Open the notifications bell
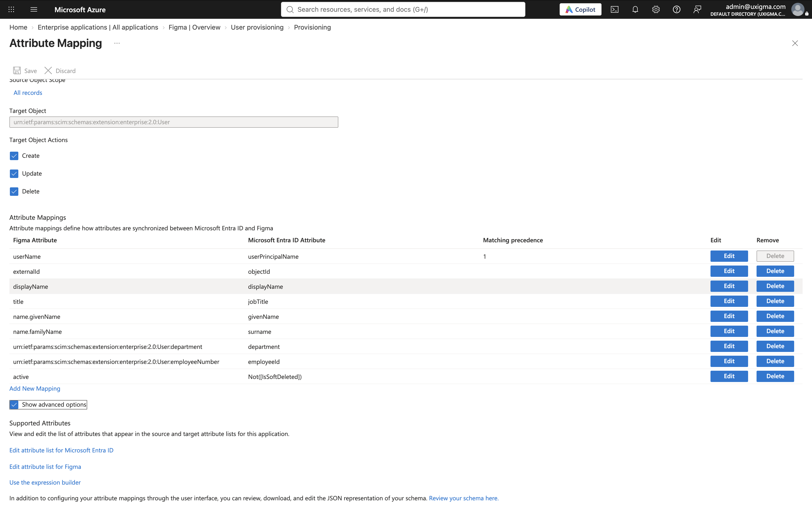This screenshot has width=812, height=509. (x=635, y=9)
